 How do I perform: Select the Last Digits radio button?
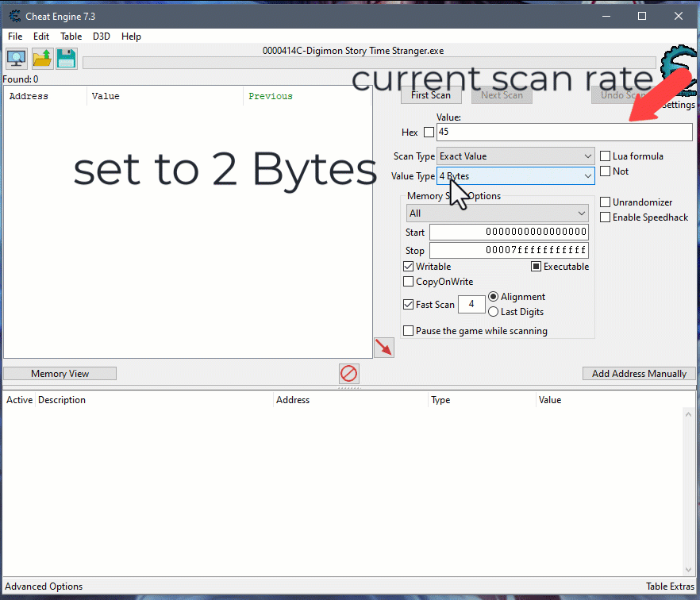pos(494,312)
